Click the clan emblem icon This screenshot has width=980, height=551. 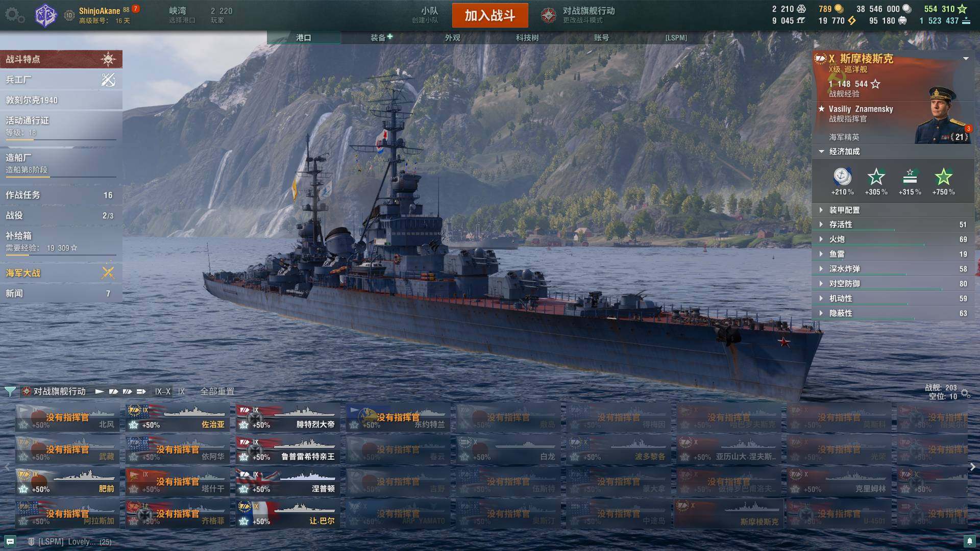[x=46, y=15]
